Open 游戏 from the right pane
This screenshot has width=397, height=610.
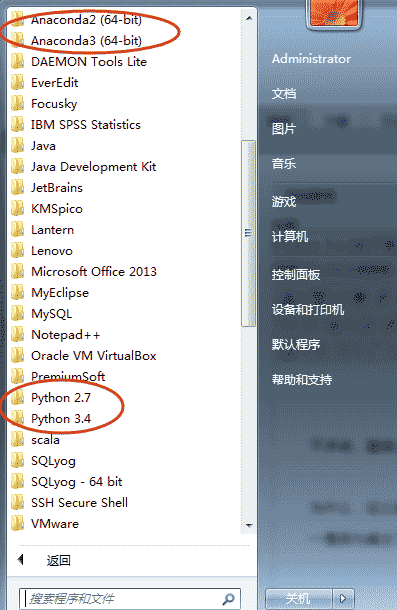pyautogui.click(x=284, y=202)
